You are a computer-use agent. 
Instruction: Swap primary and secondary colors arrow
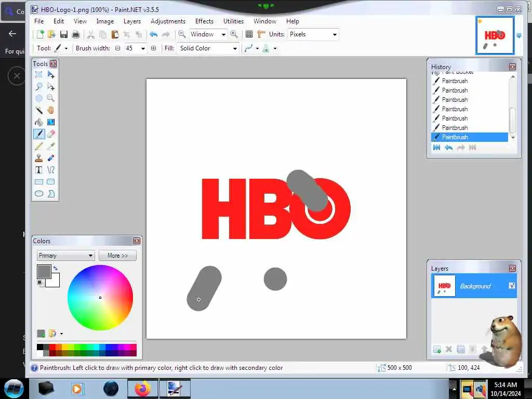coord(56,269)
